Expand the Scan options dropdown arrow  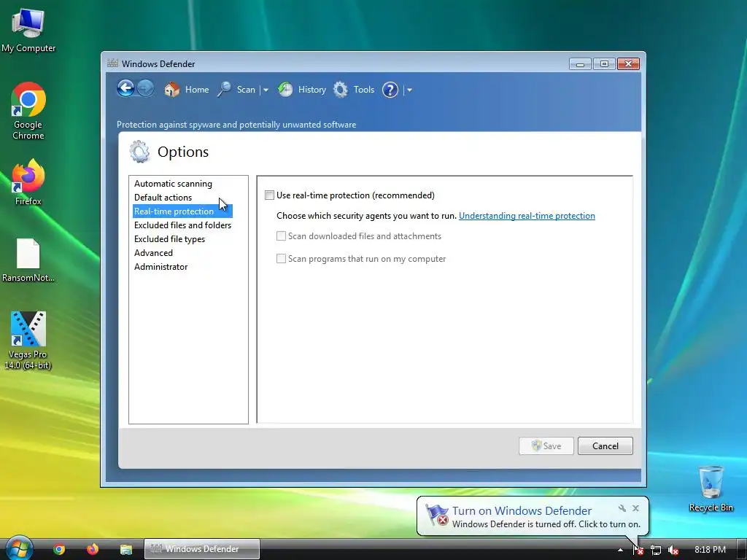tap(266, 90)
